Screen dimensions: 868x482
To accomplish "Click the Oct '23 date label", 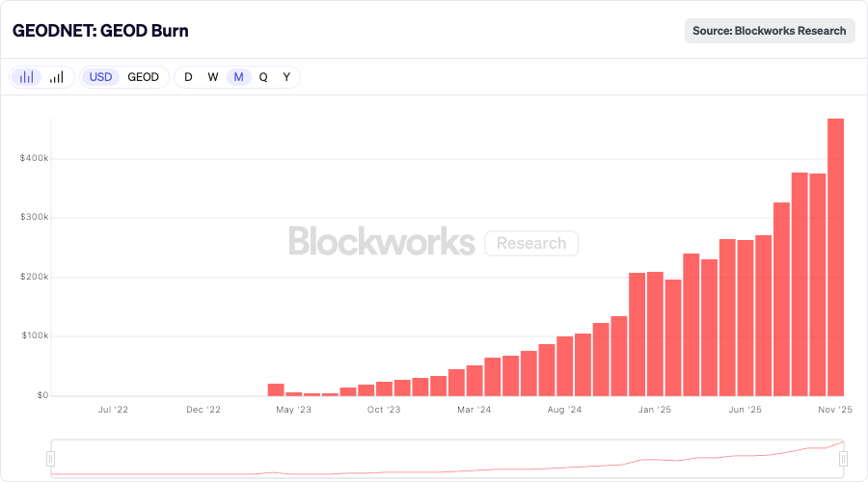I will click(384, 410).
